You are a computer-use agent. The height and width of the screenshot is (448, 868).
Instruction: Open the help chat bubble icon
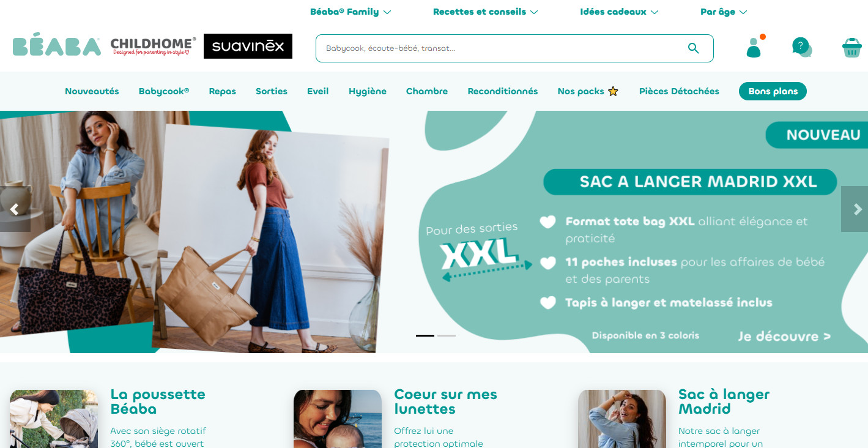(x=802, y=47)
